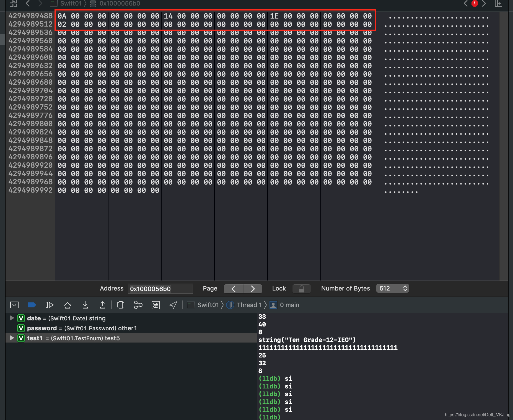Viewport: 513px width, 420px height.
Task: Click the console output line 25
Action: [x=262, y=355]
